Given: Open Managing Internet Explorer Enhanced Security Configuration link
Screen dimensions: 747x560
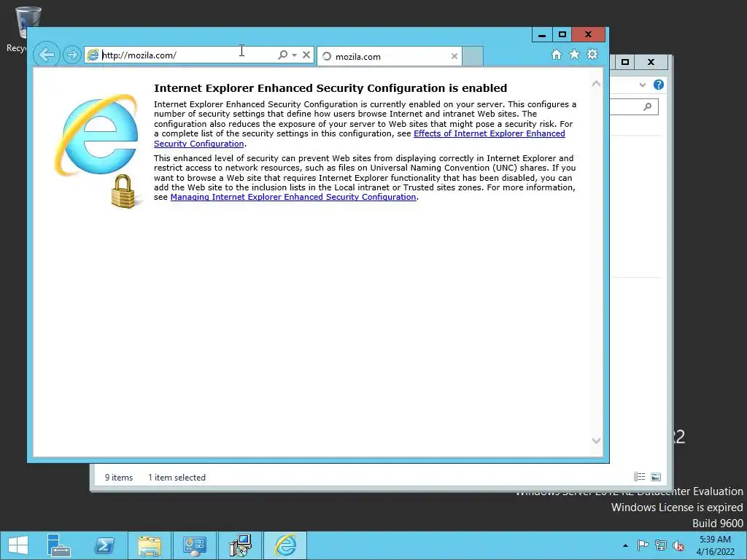Looking at the screenshot, I should click(x=293, y=197).
